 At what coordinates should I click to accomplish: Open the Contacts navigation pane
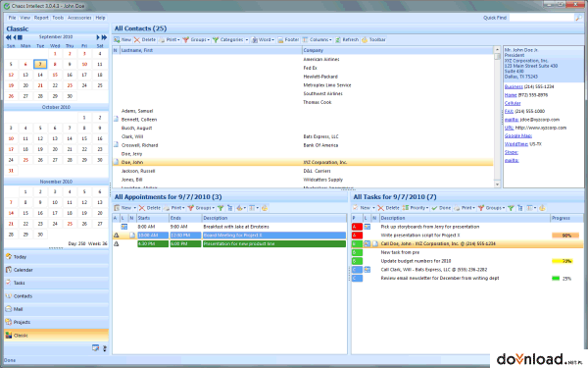(56, 296)
